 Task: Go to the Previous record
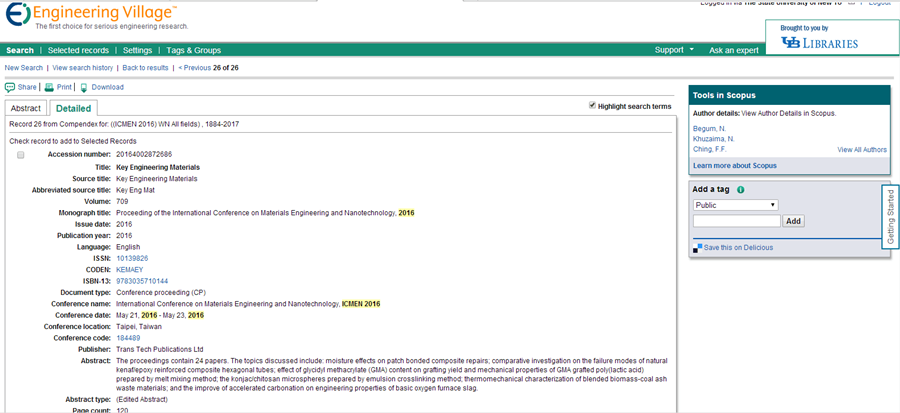[x=195, y=68]
